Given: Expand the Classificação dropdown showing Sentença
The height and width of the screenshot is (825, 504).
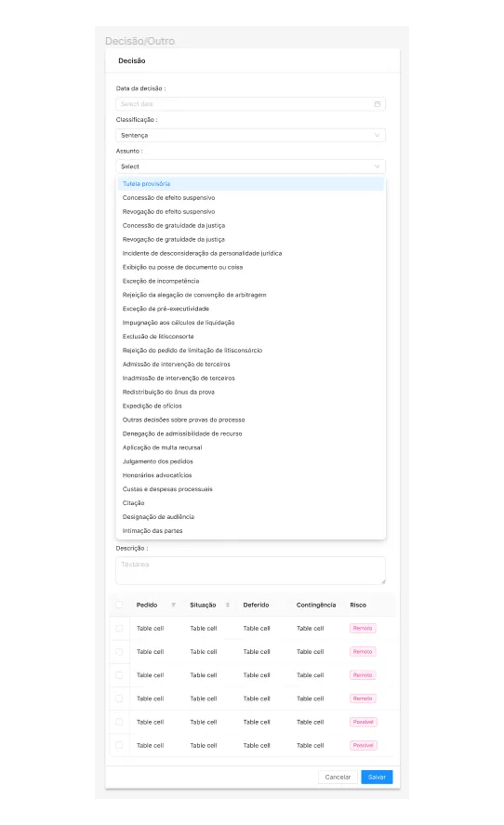Looking at the screenshot, I should click(250, 135).
